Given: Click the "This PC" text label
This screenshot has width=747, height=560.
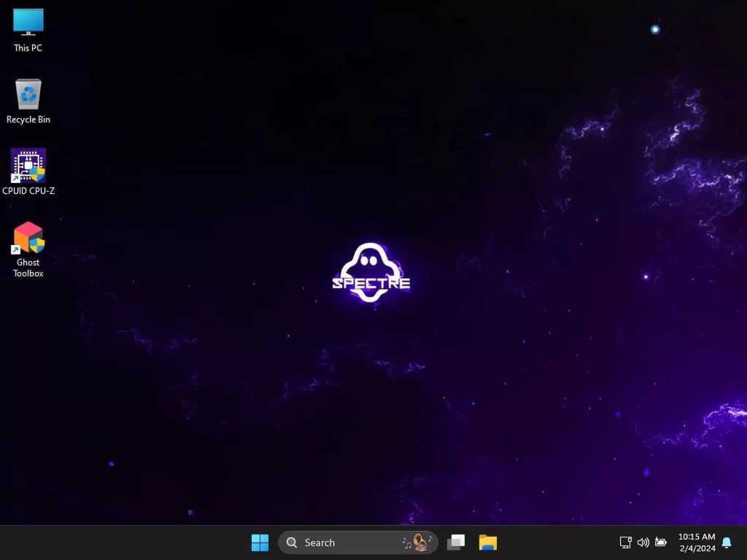Looking at the screenshot, I should (28, 48).
